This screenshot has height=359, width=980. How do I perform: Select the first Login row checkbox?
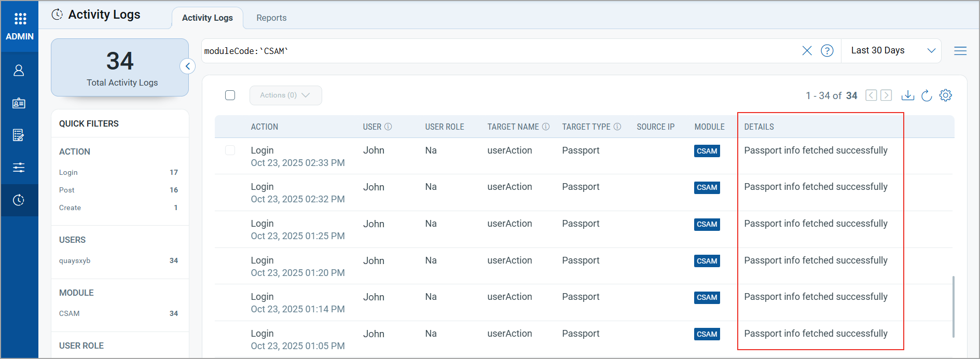(230, 150)
